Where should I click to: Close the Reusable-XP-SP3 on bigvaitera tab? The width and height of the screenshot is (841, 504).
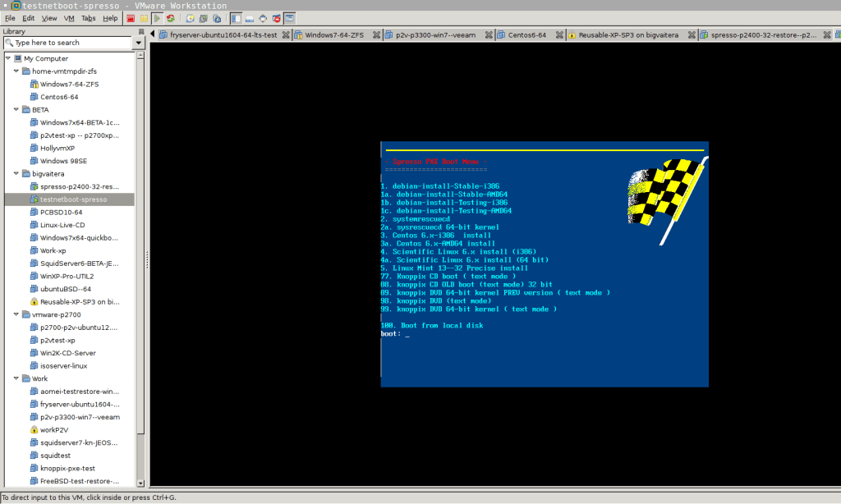pyautogui.click(x=692, y=34)
